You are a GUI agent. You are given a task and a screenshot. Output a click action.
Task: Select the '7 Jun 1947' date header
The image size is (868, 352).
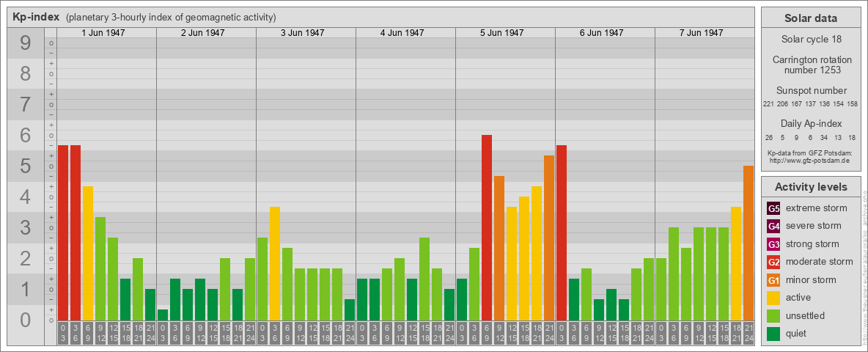point(701,33)
